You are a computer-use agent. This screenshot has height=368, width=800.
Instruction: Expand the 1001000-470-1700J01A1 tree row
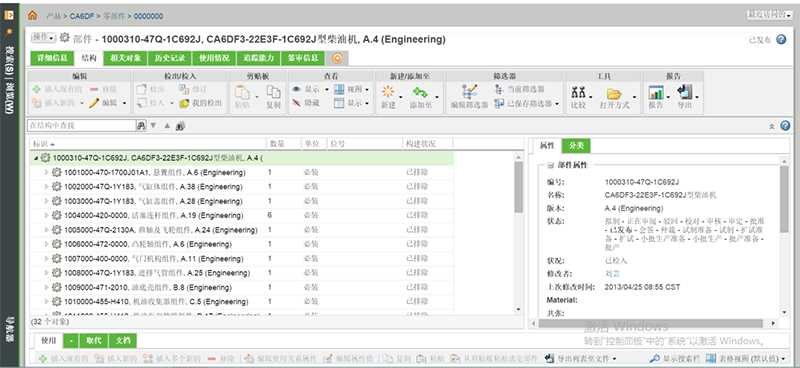(46, 173)
